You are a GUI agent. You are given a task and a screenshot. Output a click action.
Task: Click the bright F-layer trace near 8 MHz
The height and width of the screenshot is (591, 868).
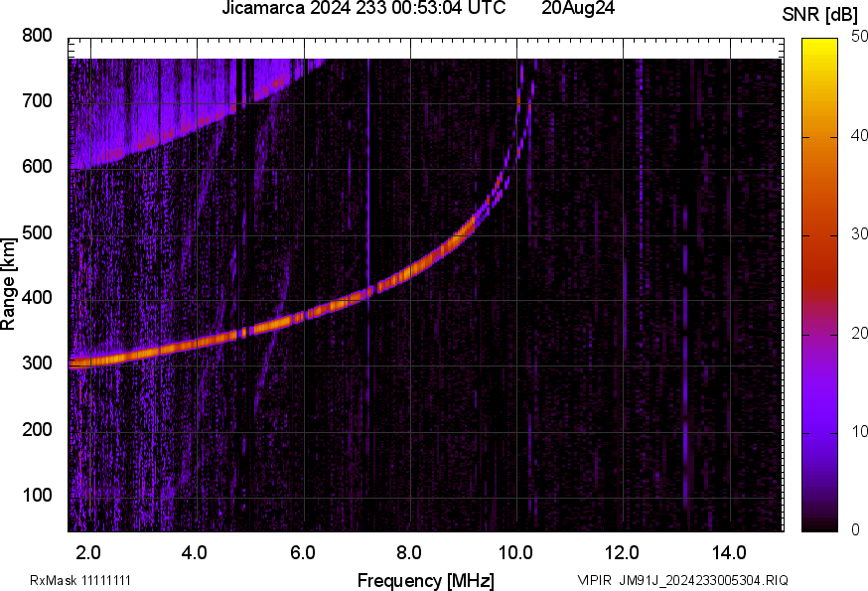pyautogui.click(x=411, y=271)
